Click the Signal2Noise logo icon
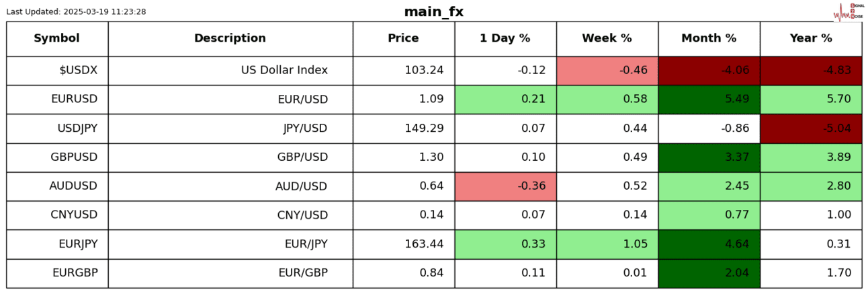 [x=847, y=12]
